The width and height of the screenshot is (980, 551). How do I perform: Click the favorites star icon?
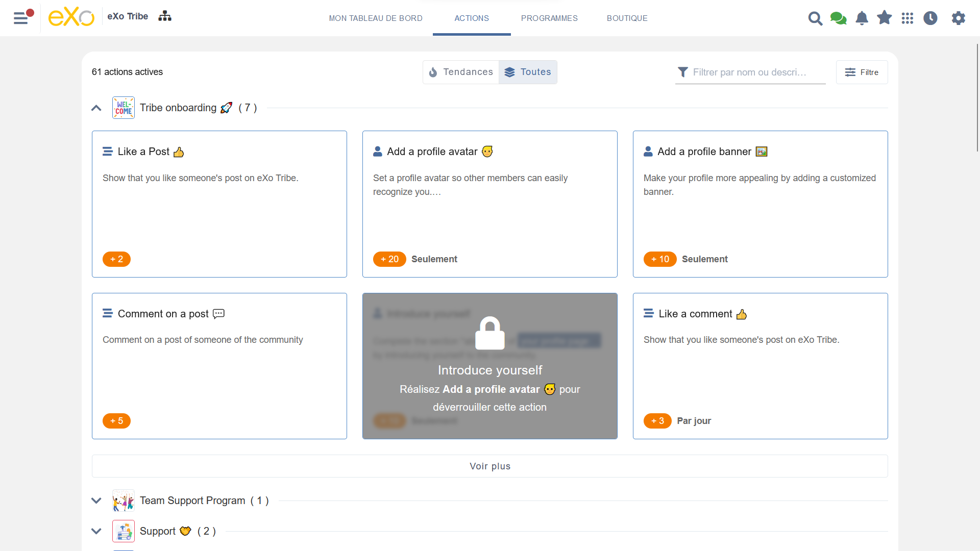pyautogui.click(x=885, y=18)
